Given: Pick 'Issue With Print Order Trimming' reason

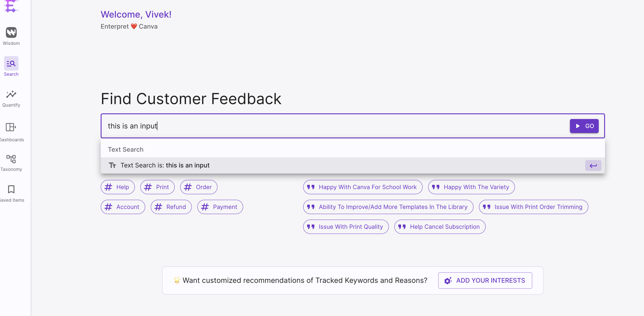Looking at the screenshot, I should [533, 207].
